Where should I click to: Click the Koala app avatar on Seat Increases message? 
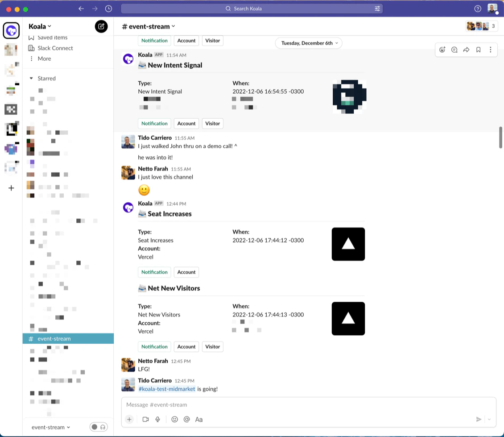tap(128, 207)
